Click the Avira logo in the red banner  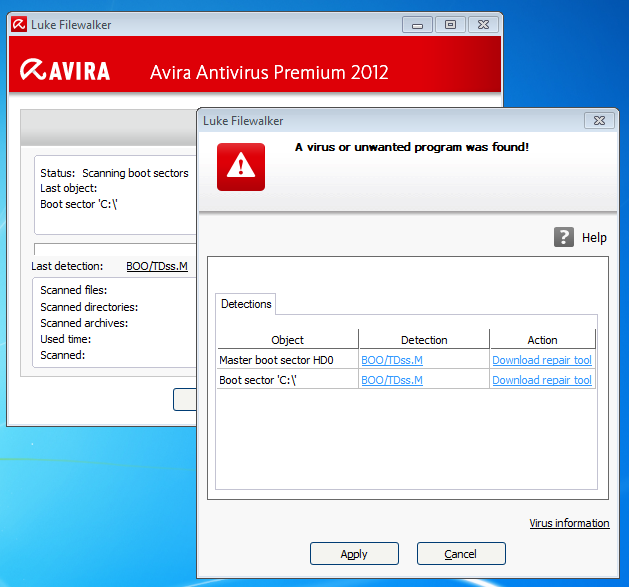(x=65, y=70)
